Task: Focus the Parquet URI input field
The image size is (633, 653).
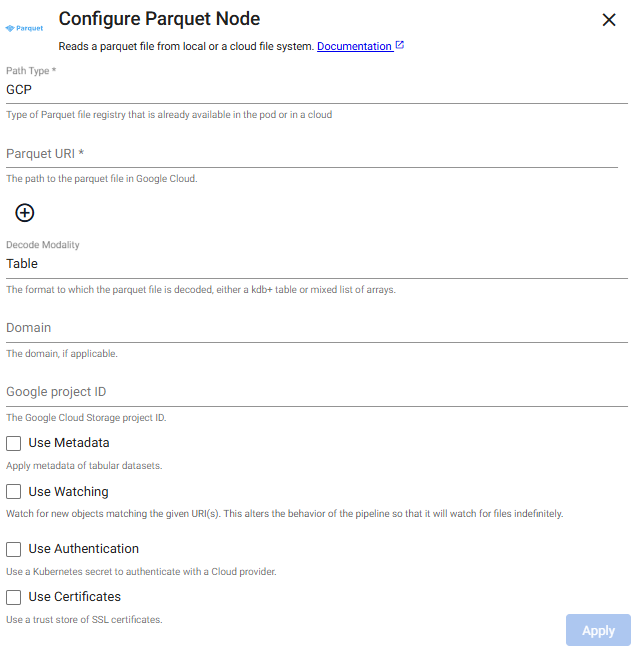Action: (312, 154)
